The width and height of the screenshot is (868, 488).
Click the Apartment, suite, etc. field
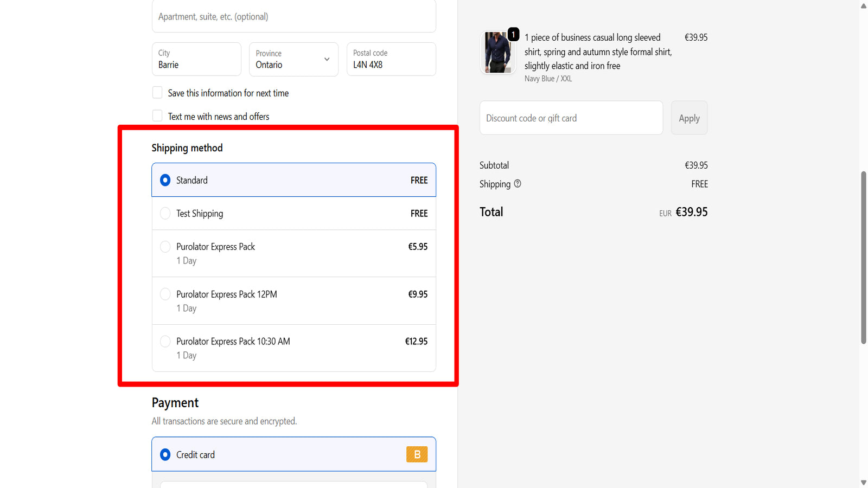click(294, 16)
